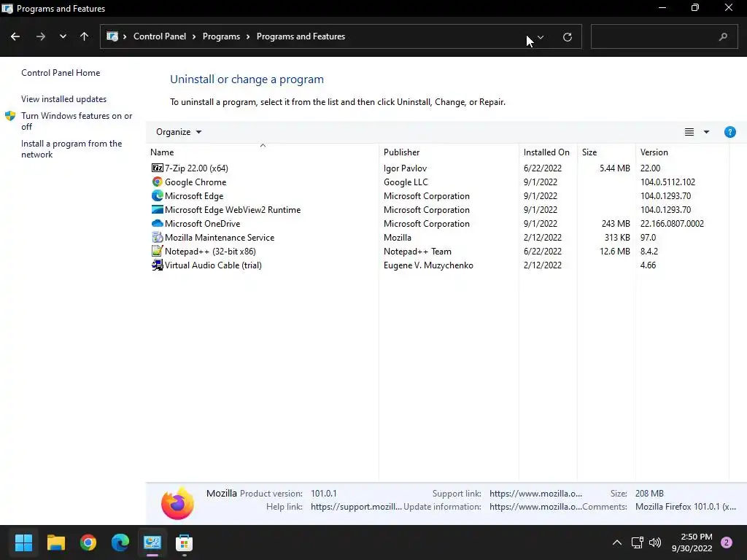Sort by the Size column header

(x=606, y=152)
